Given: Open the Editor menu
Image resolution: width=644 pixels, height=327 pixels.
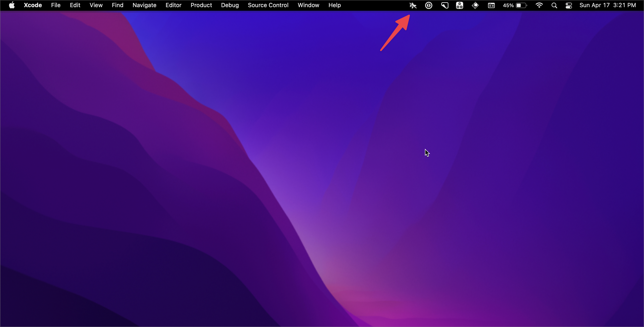Looking at the screenshot, I should pyautogui.click(x=173, y=5).
